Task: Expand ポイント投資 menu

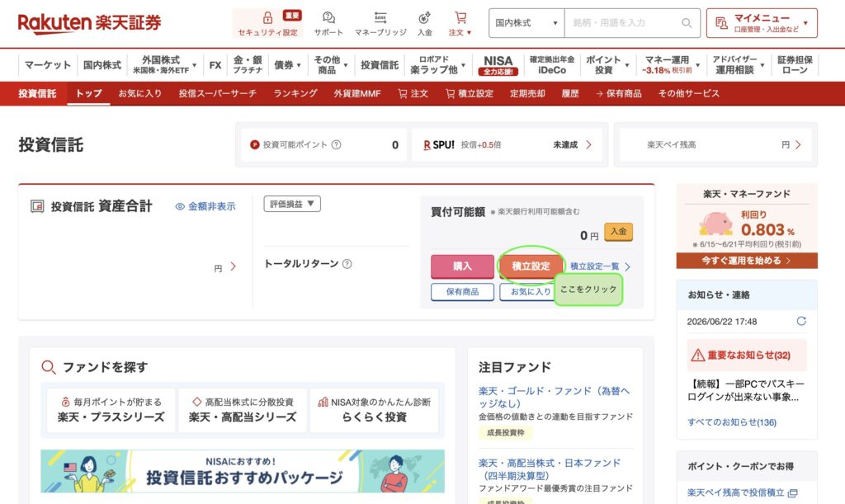Action: 607,64
